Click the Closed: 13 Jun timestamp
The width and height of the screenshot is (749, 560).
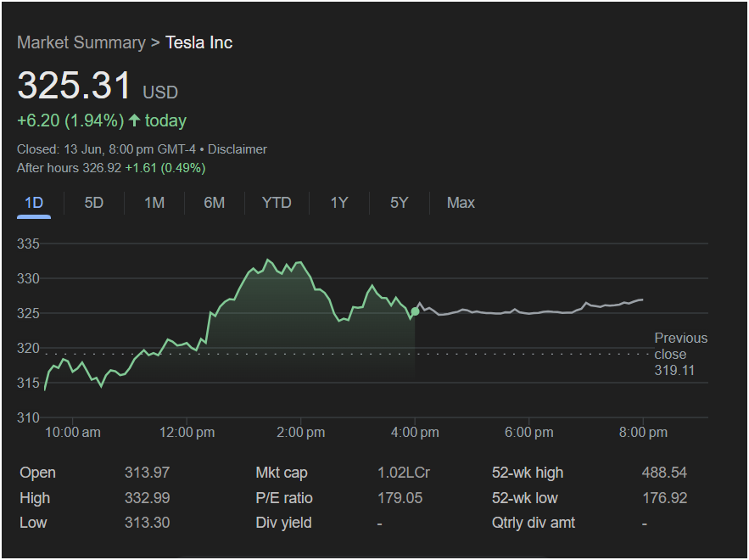point(106,149)
